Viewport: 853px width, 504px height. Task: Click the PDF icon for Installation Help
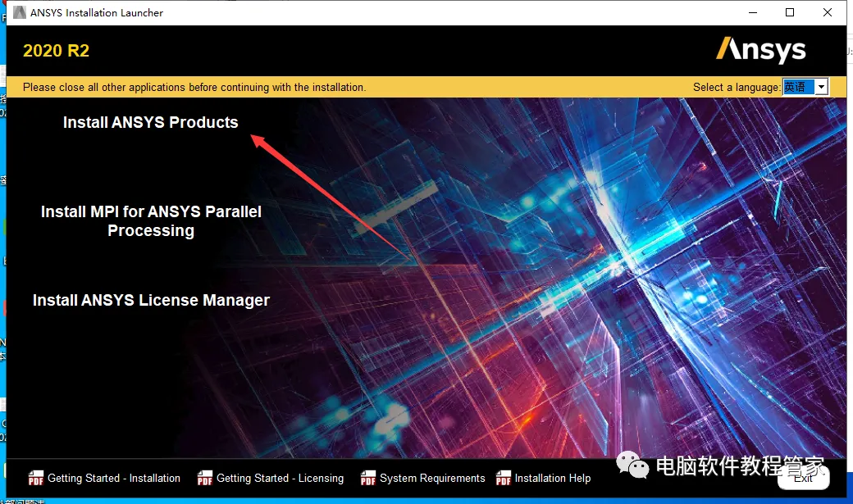coord(504,478)
